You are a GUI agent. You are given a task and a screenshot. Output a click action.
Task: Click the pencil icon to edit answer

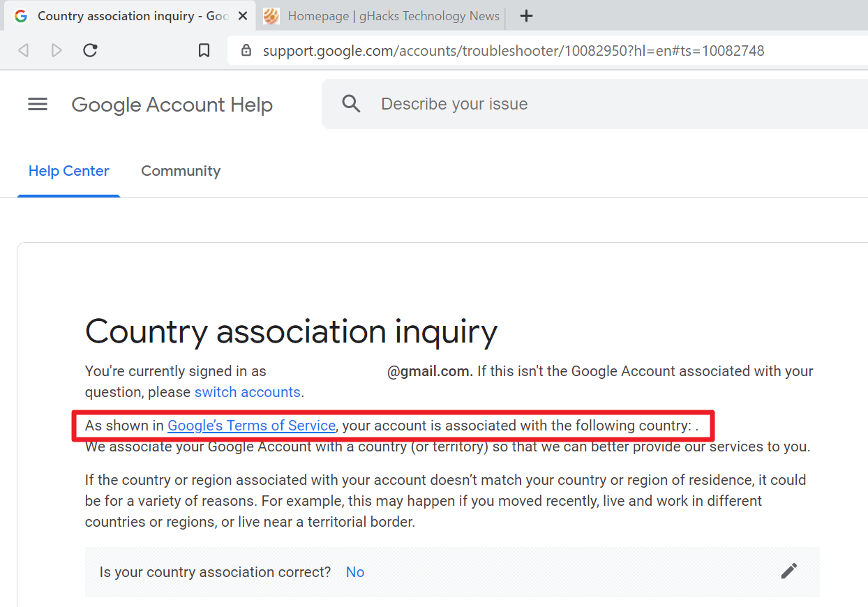(x=788, y=571)
